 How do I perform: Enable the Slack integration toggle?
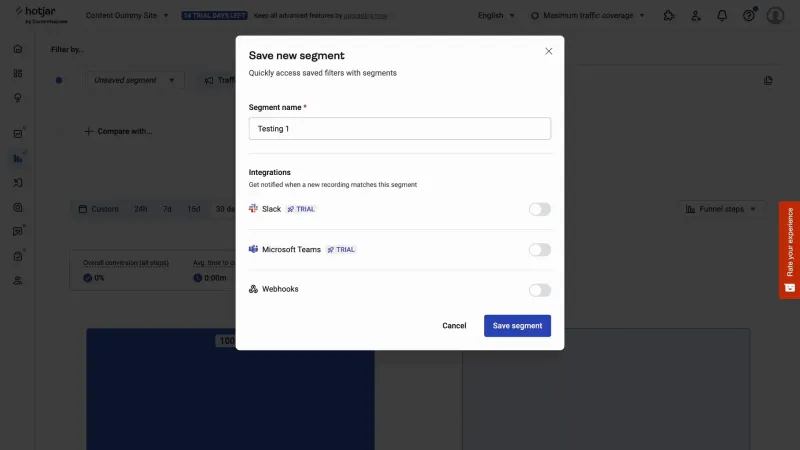point(539,209)
